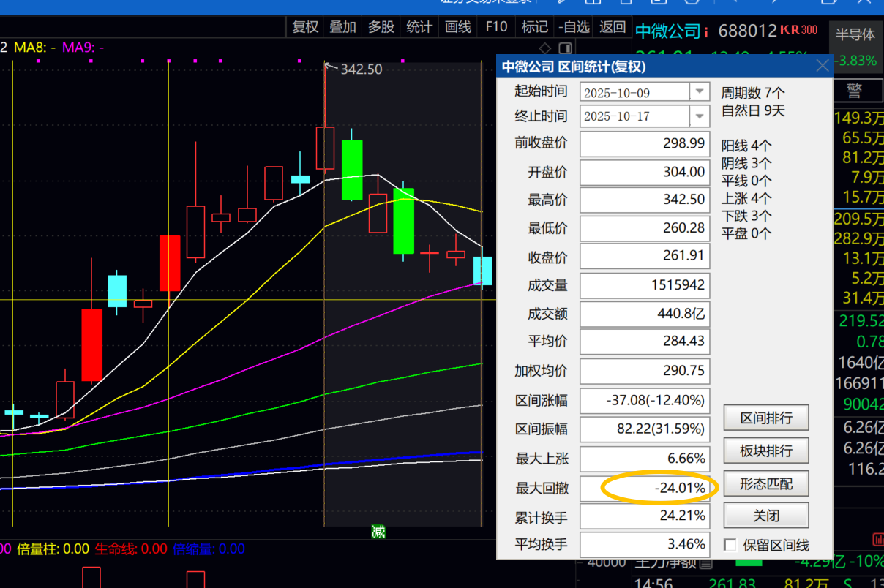884x588 pixels.
Task: Toggle 复权 price adjustment in toolbar
Action: pos(305,27)
